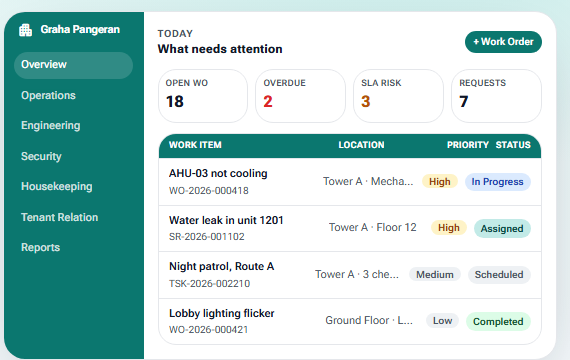This screenshot has height=360, width=570.
Task: Click the Work Item column header
Action: click(195, 145)
